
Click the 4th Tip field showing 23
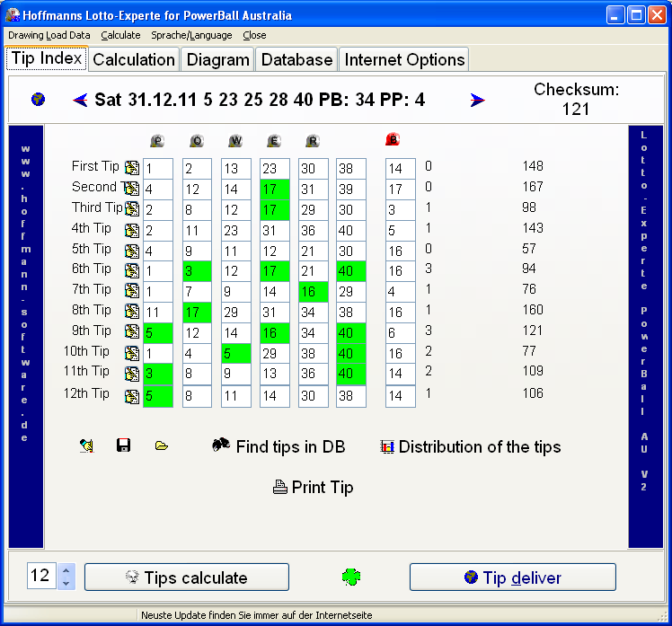pyautogui.click(x=236, y=231)
